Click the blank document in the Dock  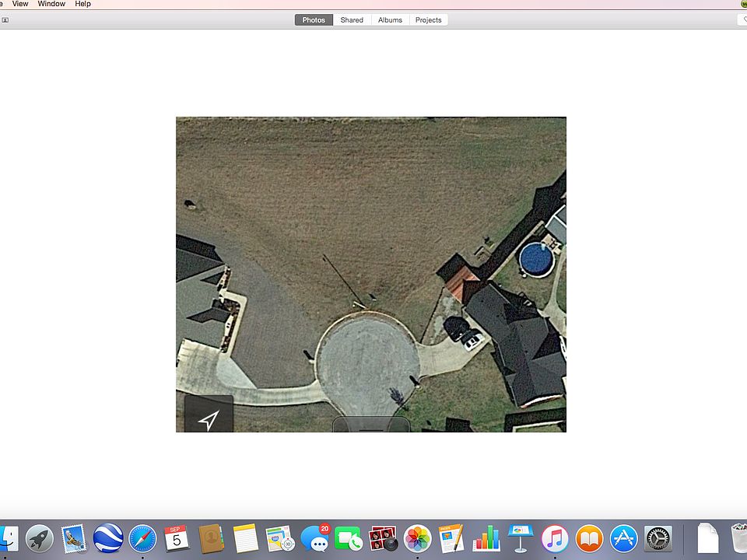[708, 538]
